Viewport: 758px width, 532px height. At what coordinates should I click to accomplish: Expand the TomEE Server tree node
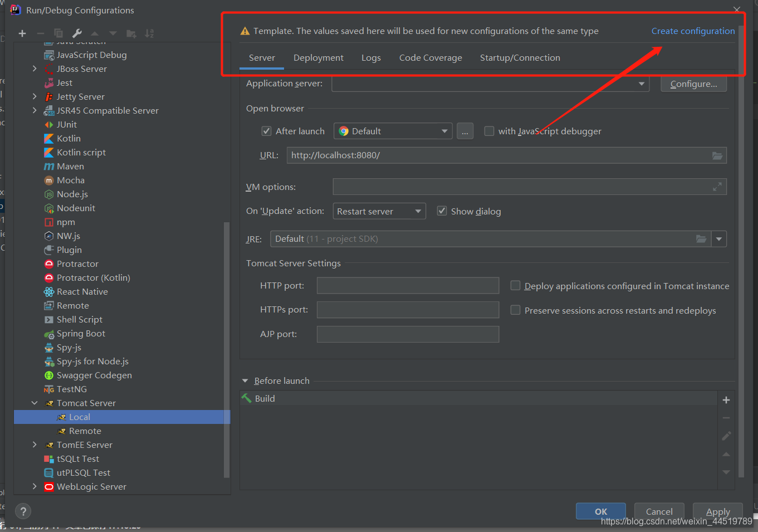(x=35, y=445)
